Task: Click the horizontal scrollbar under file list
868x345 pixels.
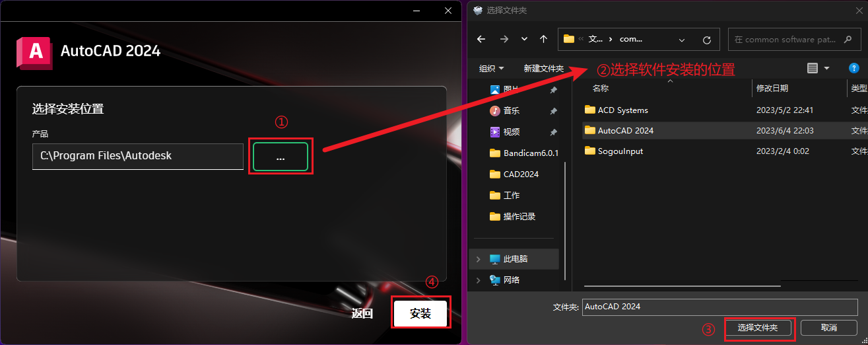Action: tap(683, 286)
